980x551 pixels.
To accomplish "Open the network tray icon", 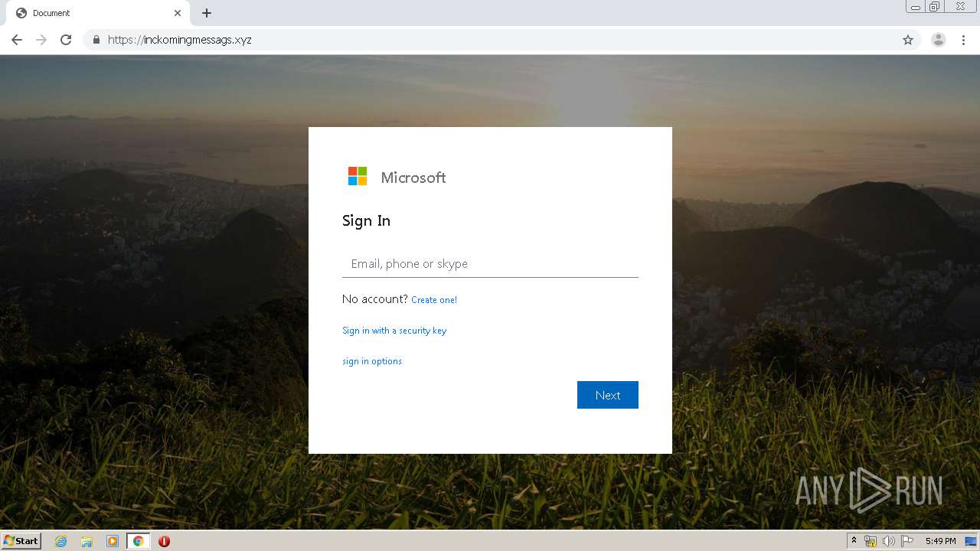I will pyautogui.click(x=871, y=541).
